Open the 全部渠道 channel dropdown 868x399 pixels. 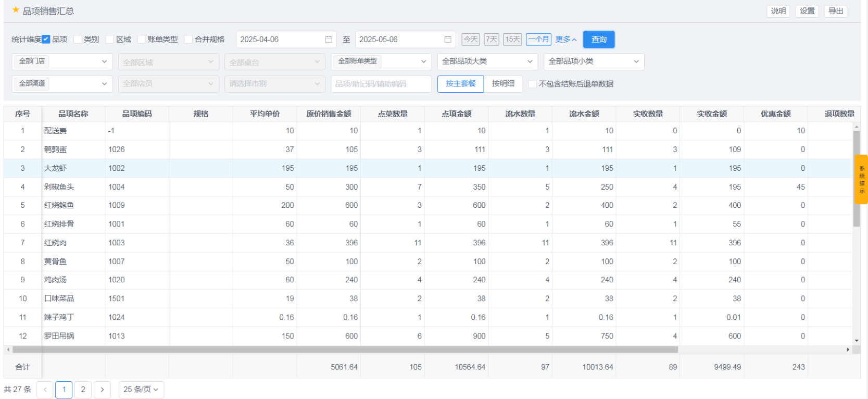point(62,84)
